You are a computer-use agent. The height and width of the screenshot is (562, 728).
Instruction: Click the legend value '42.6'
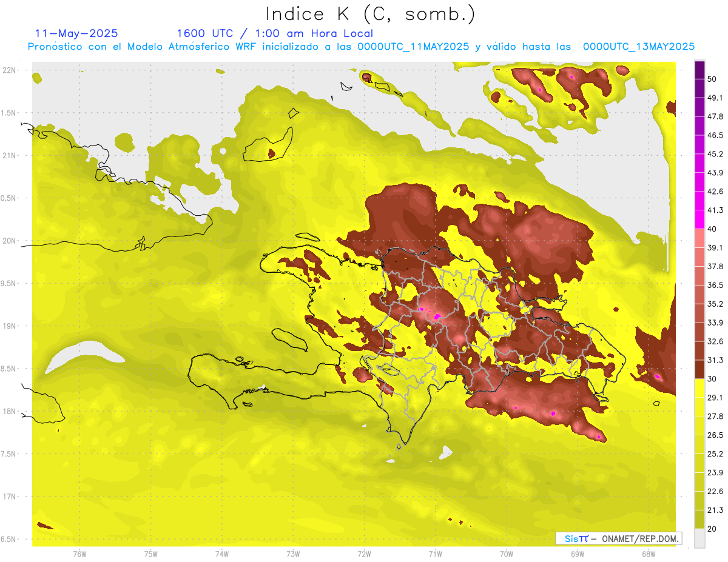(x=715, y=192)
